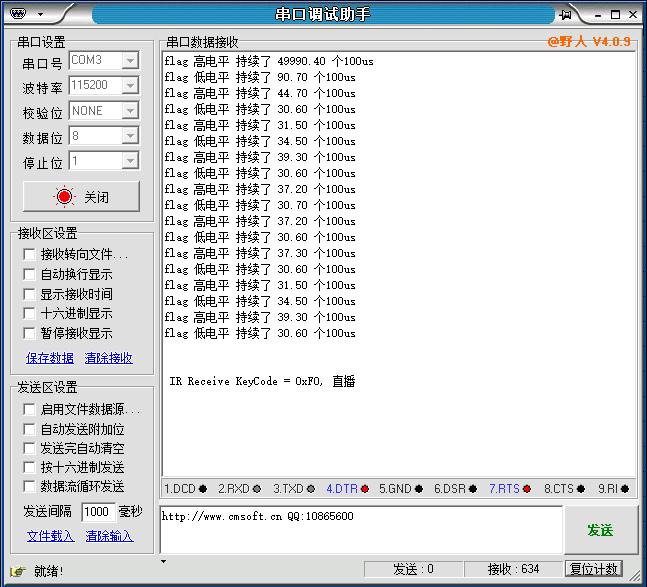
Task: Enable 自动发送附加位 checkbox
Action: [x=29, y=429]
